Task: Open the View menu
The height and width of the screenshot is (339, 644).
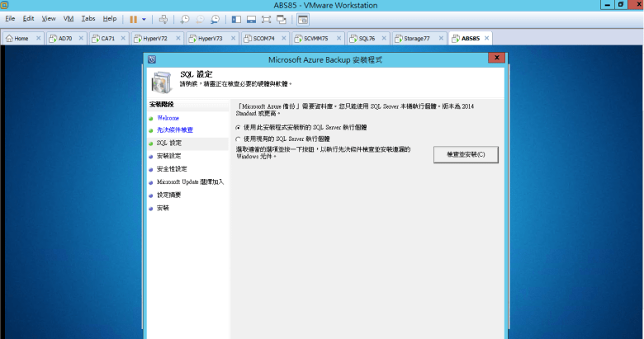Action: click(49, 18)
